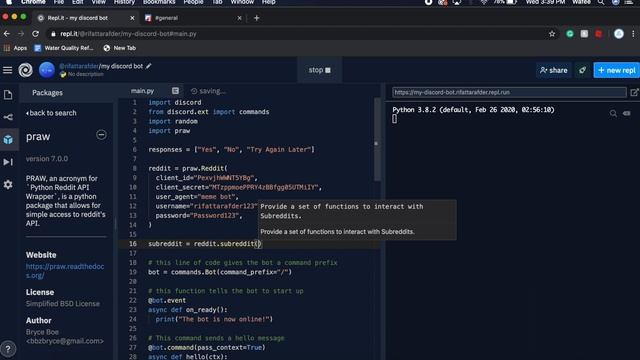Click the responses list on line 6
This screenshot has width=640, height=360.
pyautogui.click(x=231, y=149)
